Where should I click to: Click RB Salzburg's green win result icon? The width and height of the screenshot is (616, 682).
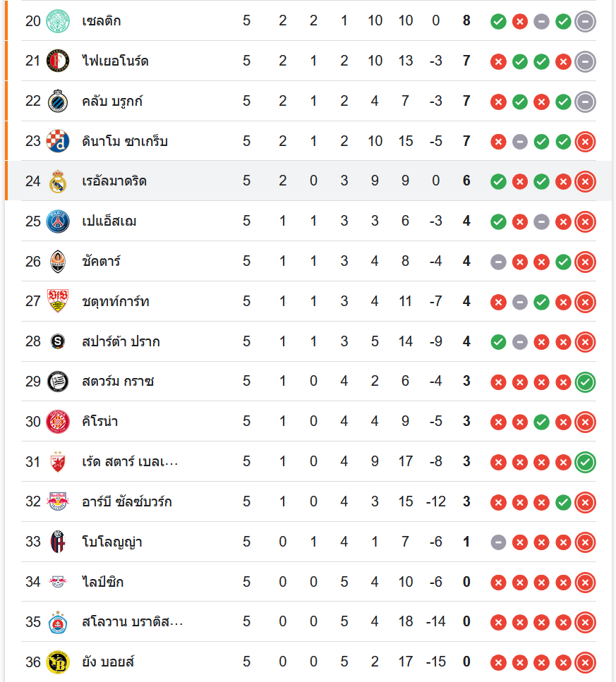(563, 502)
